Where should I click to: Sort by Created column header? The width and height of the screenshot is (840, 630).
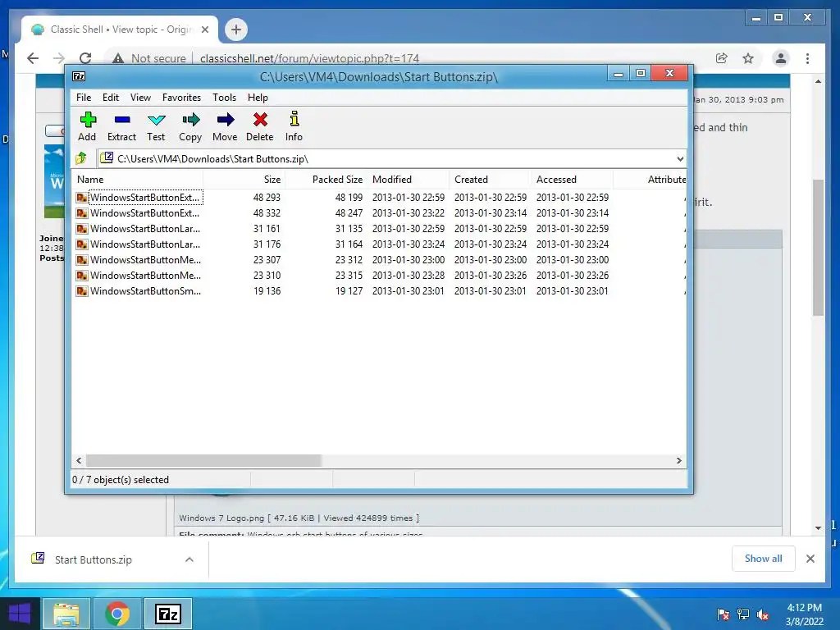point(491,180)
